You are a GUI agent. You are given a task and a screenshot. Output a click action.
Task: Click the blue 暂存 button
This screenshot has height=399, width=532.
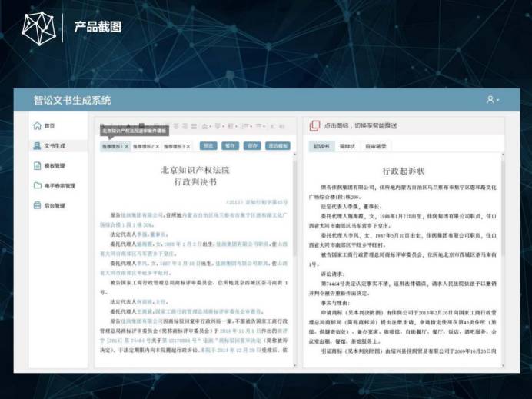point(230,145)
